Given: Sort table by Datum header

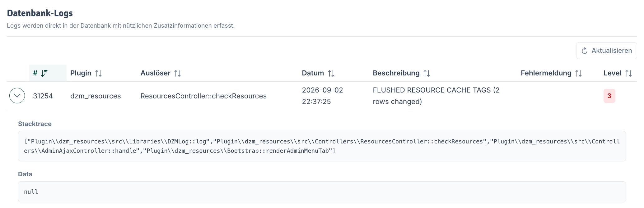Looking at the screenshot, I should pyautogui.click(x=313, y=73).
